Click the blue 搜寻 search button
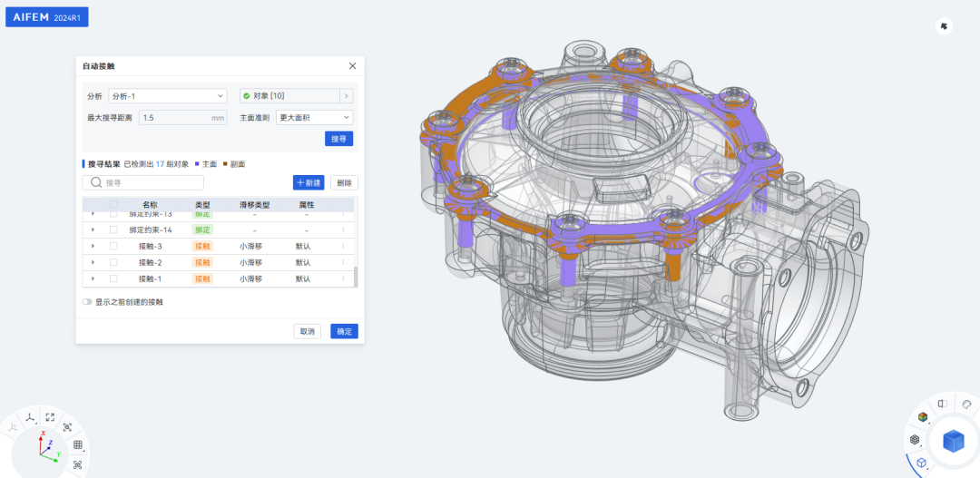This screenshot has height=478, width=980. 338,139
